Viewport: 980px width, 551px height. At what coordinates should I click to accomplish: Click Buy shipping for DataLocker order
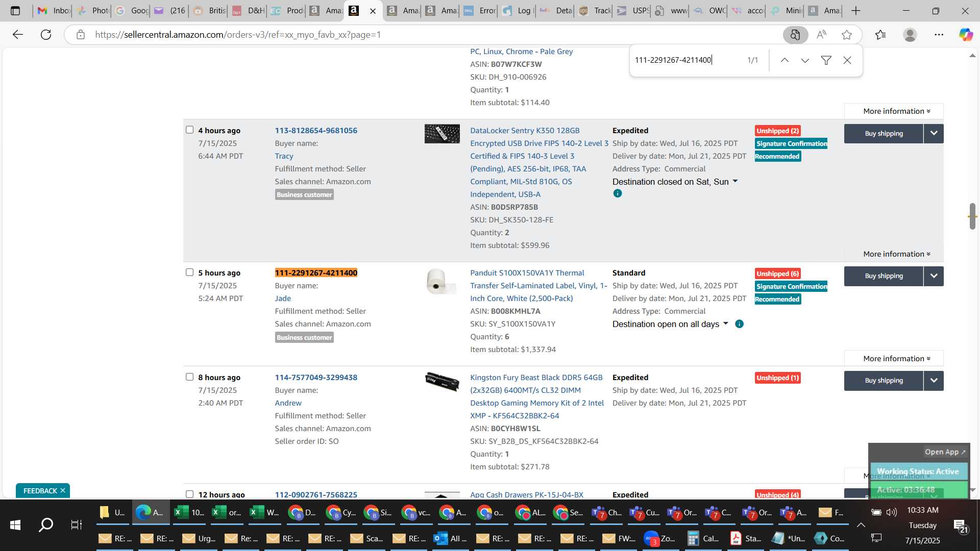(884, 134)
